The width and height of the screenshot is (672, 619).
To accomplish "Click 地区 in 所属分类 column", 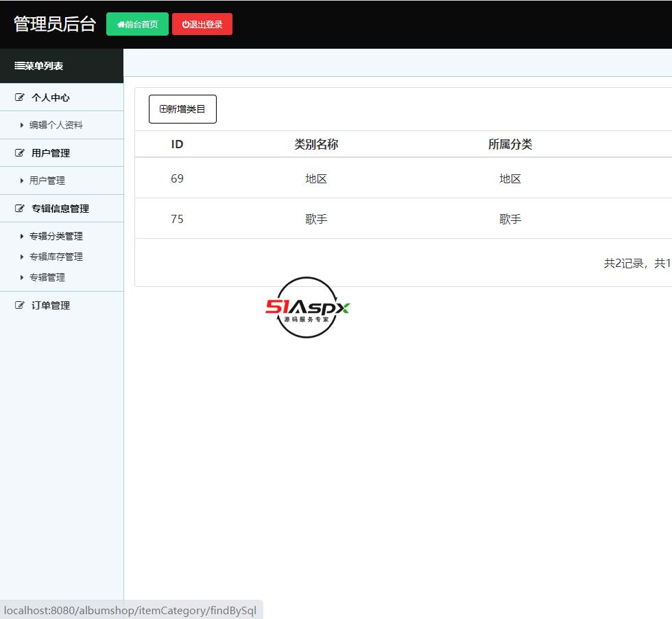I will pyautogui.click(x=510, y=179).
